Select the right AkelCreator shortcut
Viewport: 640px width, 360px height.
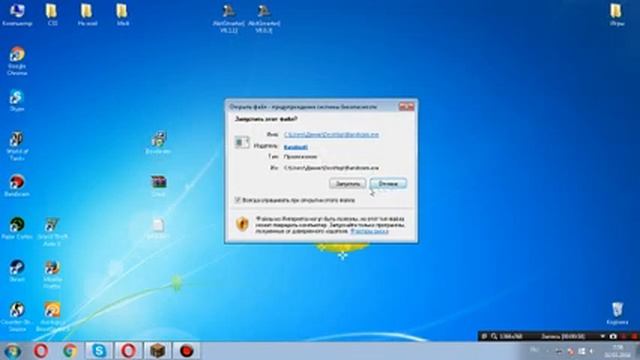[x=264, y=18]
